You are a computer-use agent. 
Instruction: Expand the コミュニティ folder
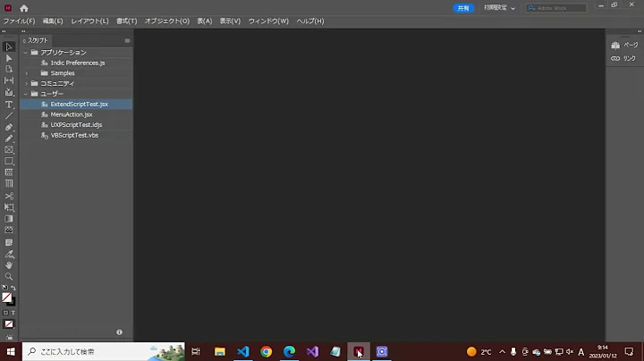[x=27, y=84]
